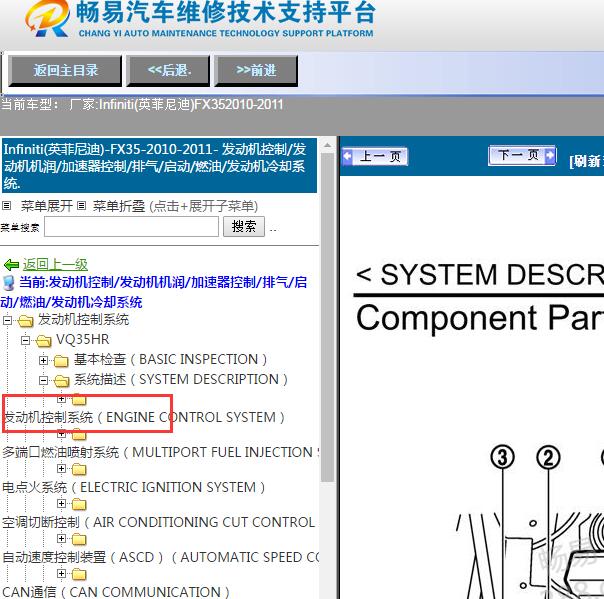Click the 搜索 search button
Screen dimensions: 604x599
(x=244, y=227)
